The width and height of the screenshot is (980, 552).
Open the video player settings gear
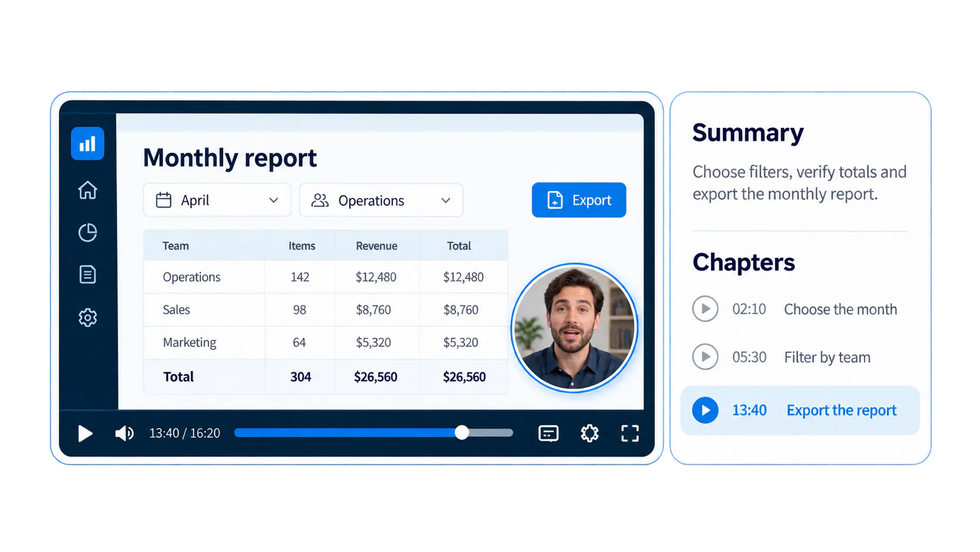point(590,434)
